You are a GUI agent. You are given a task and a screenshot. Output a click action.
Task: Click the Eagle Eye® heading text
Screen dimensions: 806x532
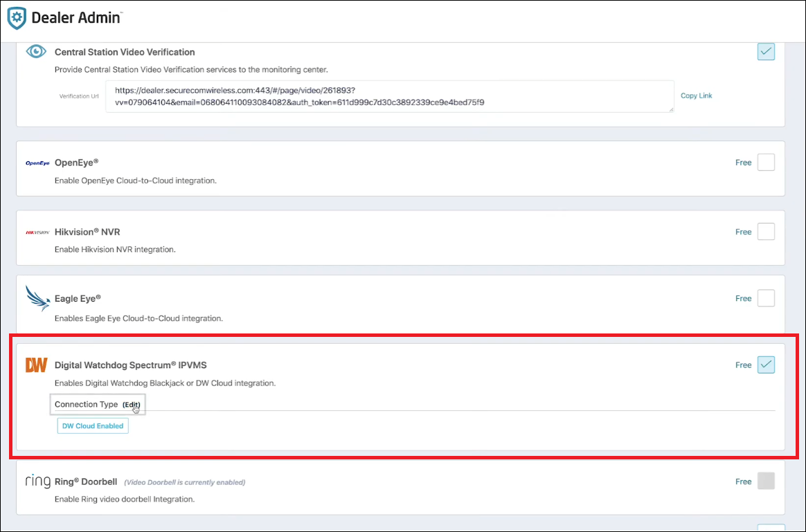(78, 298)
